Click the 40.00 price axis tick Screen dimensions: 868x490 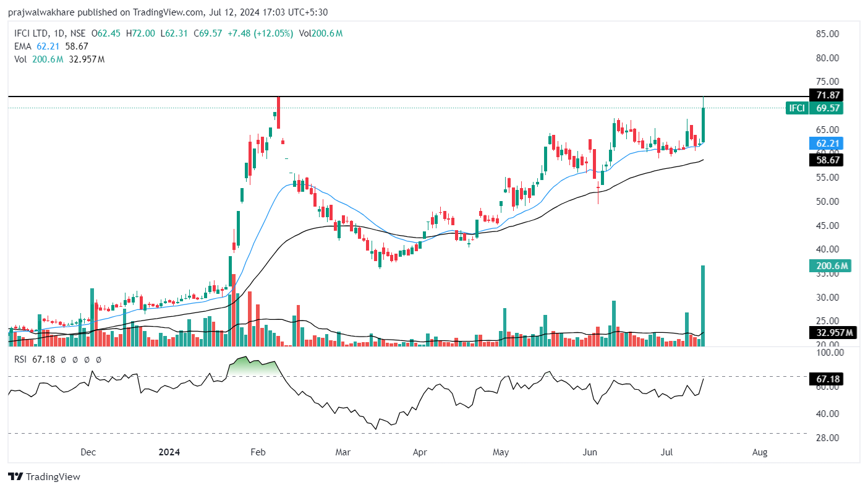827,249
